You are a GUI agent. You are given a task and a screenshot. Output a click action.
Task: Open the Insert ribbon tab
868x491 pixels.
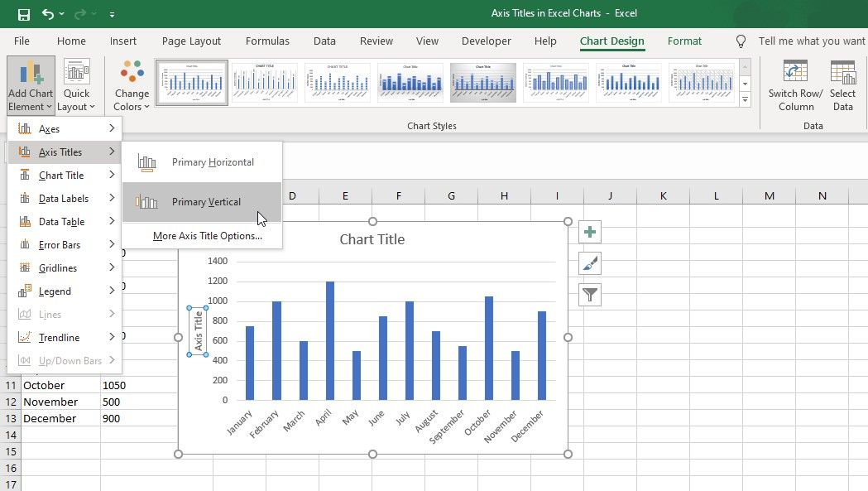pos(123,41)
